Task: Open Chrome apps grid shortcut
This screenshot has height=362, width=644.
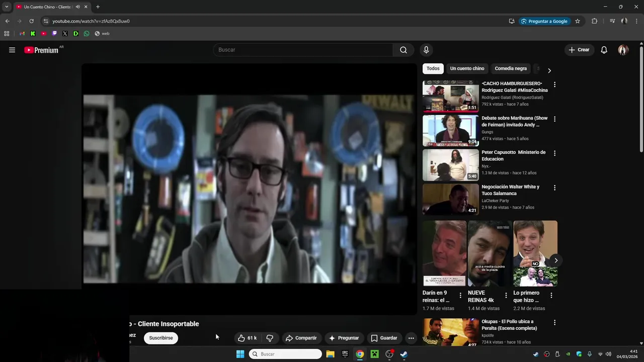Action: coord(7,34)
